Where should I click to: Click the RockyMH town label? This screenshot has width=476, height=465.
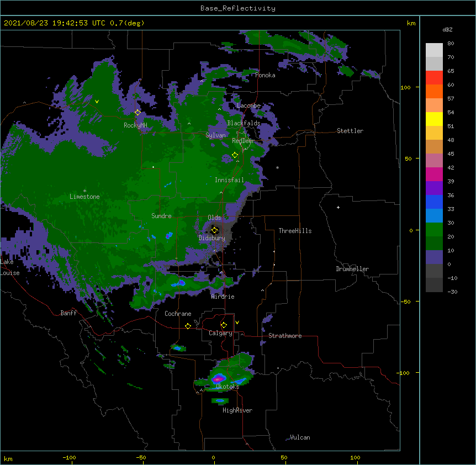[x=135, y=125]
